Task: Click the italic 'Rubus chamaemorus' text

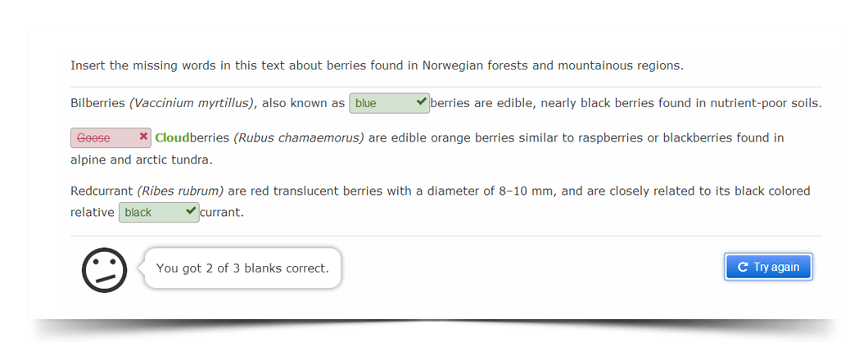Action: (x=299, y=137)
